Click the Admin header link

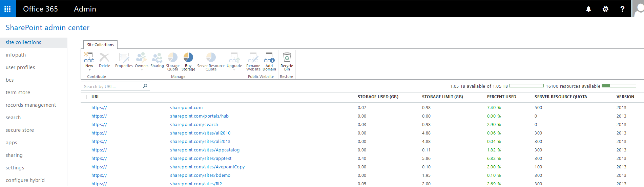[85, 9]
